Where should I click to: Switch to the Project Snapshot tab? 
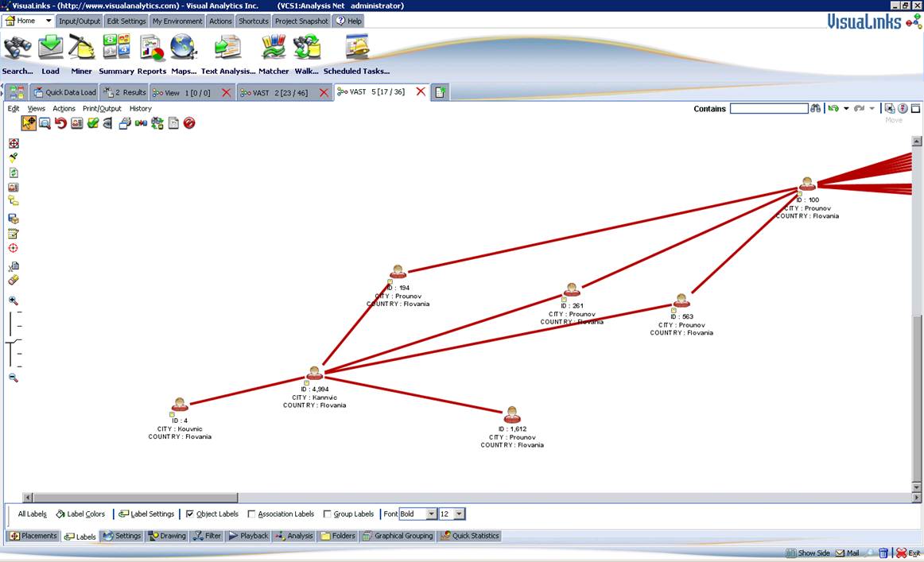point(301,21)
